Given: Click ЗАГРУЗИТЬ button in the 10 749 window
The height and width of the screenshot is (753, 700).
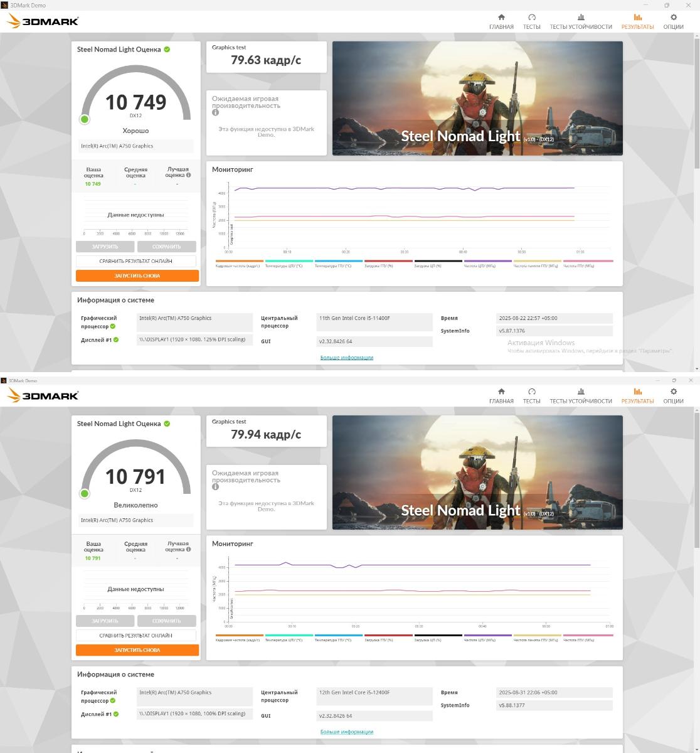Looking at the screenshot, I should (x=105, y=247).
